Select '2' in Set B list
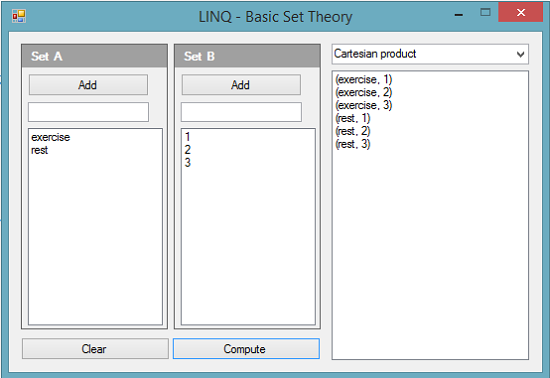Viewport: 550px width, 378px height. tap(188, 150)
